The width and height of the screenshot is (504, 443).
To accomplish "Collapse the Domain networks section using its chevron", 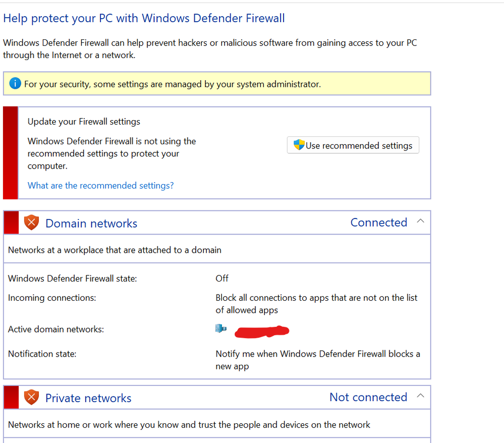I will pos(420,221).
